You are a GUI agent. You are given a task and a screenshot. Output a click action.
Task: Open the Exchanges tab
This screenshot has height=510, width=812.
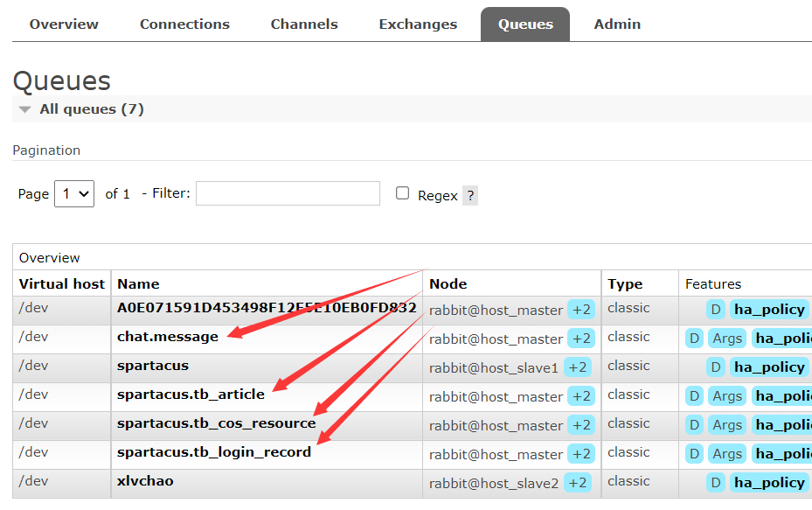[418, 24]
